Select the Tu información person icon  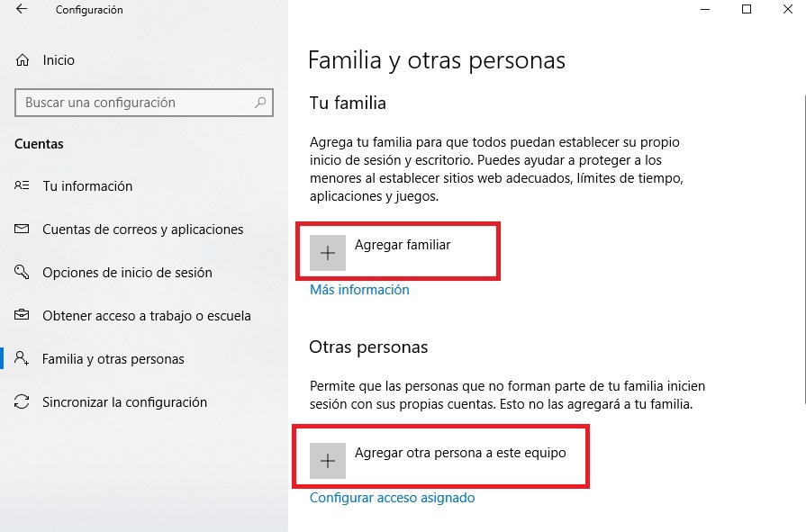(21, 186)
